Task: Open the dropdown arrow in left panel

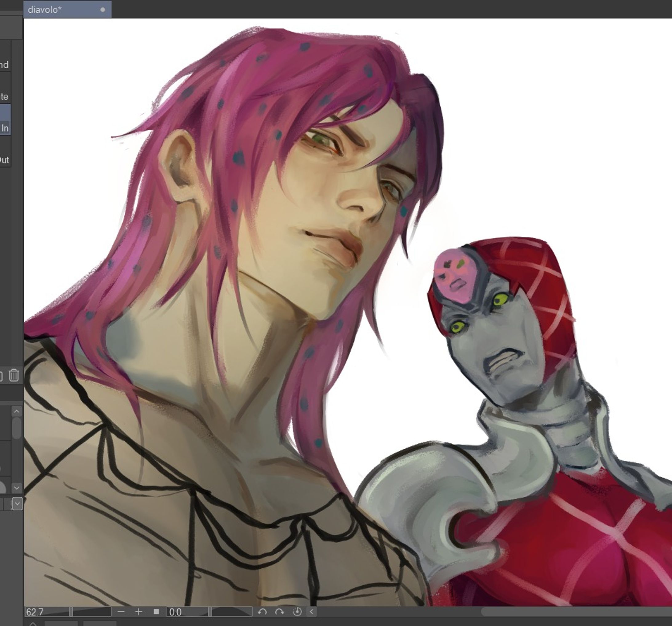Action: point(17,504)
